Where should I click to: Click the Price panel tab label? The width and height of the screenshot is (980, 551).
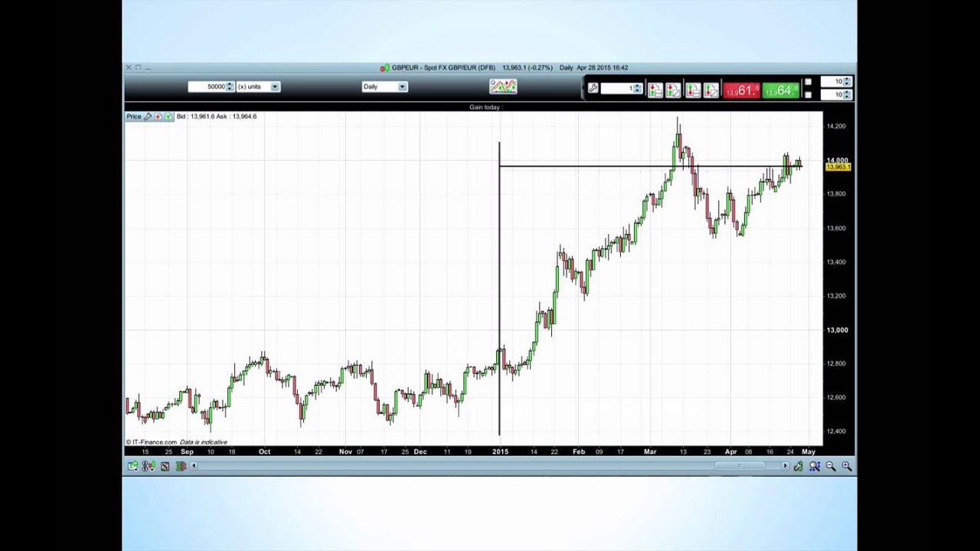(134, 116)
